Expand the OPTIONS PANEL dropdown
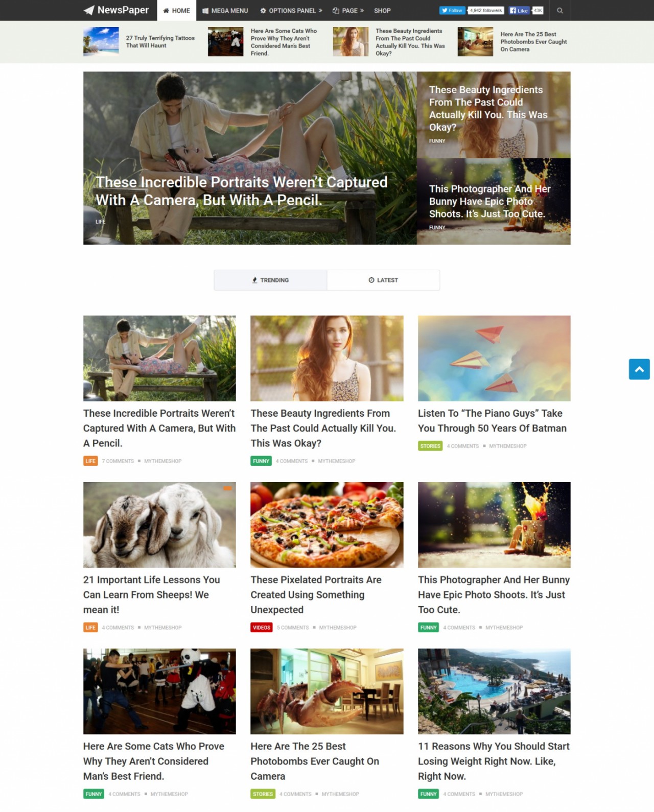 click(x=291, y=10)
